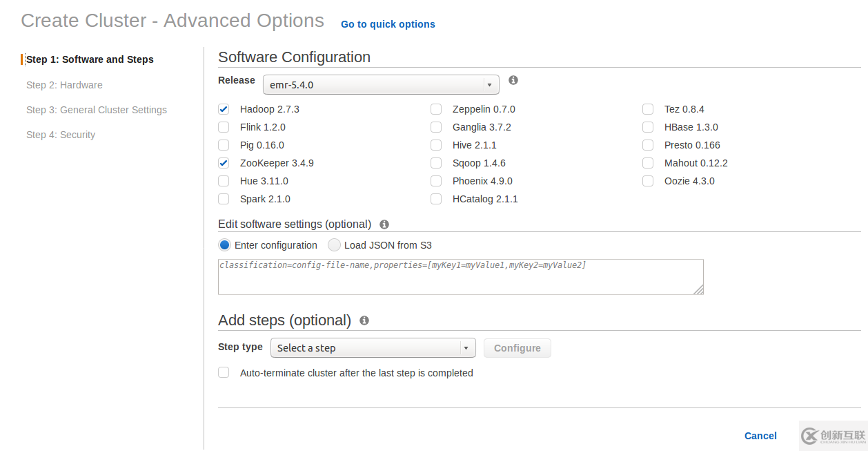Click inside the software configuration text area

[461, 277]
